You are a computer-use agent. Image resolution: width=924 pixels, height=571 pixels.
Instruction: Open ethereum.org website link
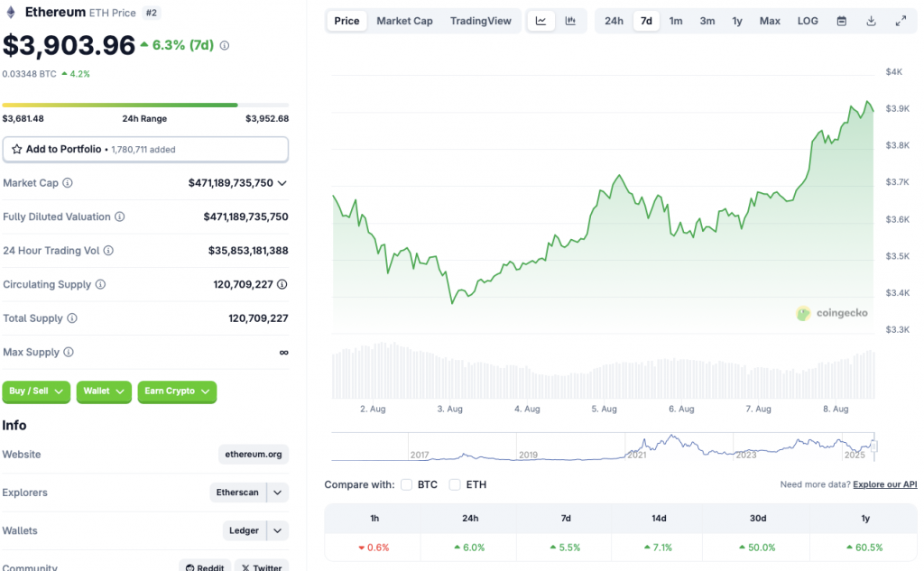pyautogui.click(x=254, y=455)
